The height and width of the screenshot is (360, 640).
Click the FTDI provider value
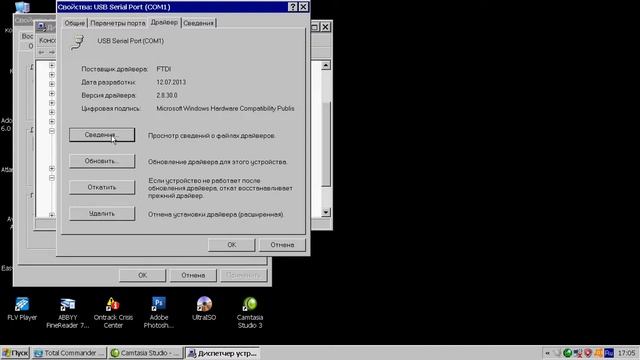164,69
